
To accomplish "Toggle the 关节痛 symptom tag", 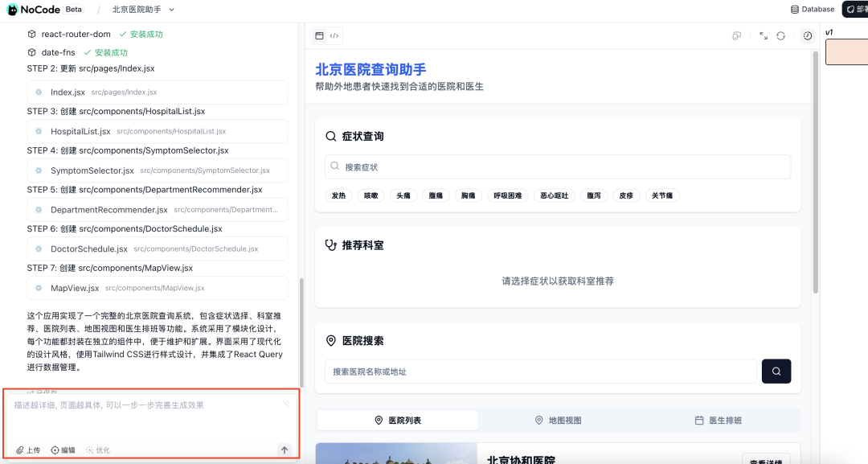I will pos(663,195).
